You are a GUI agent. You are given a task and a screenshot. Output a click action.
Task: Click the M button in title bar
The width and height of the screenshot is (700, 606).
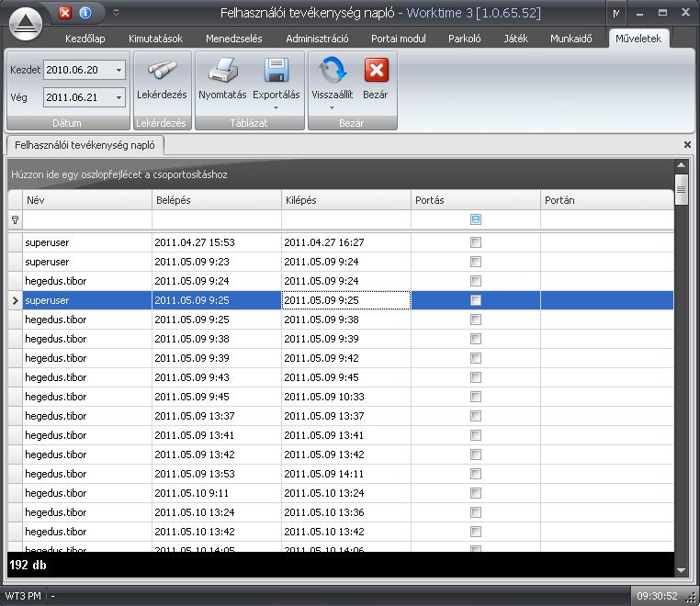point(616,14)
